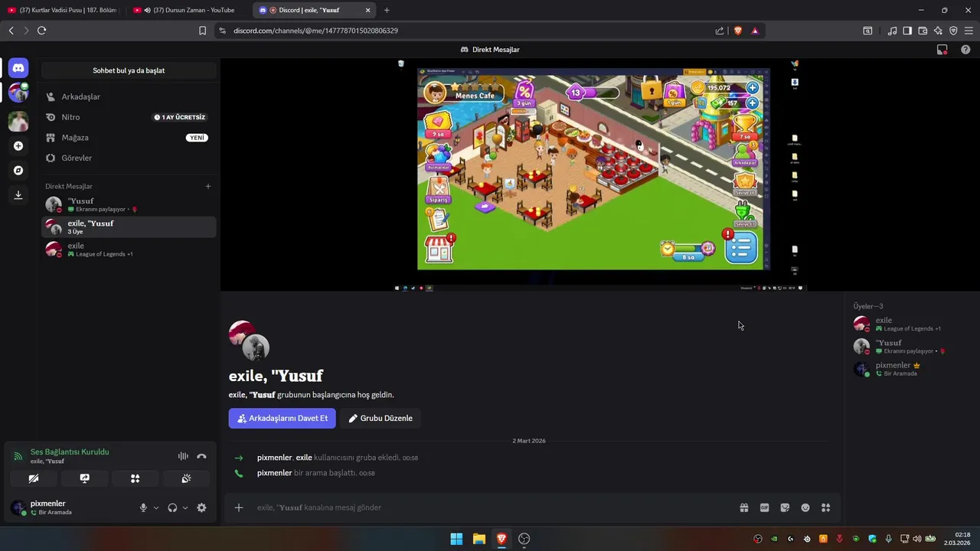Image resolution: width=980 pixels, height=551 pixels.
Task: Click Arkadaşlarını Davet Et button
Action: (x=282, y=418)
